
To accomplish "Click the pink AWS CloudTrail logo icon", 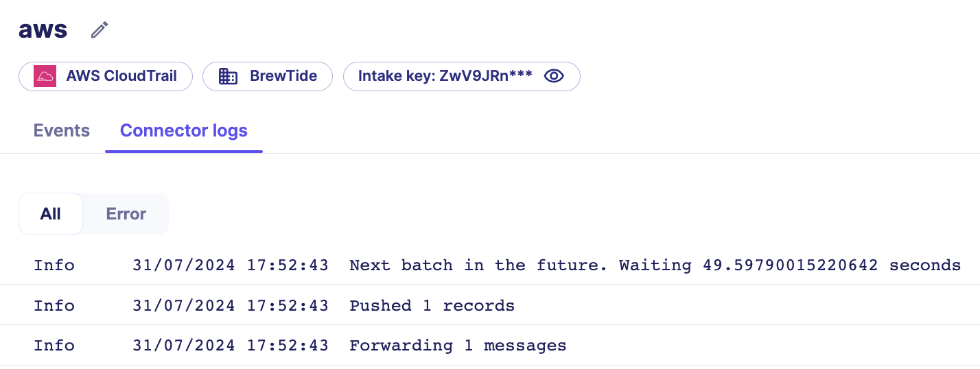I will (x=45, y=76).
